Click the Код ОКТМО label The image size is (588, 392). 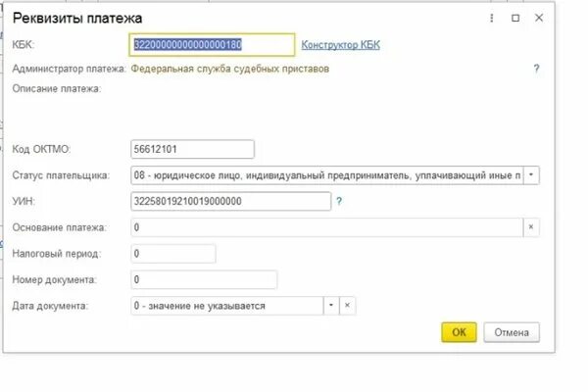[x=41, y=149]
